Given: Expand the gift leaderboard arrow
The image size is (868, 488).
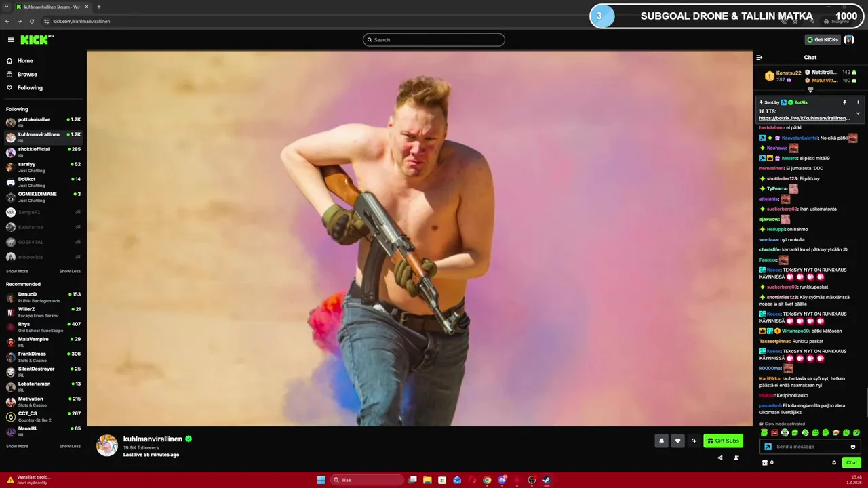Looking at the screenshot, I should [x=810, y=89].
